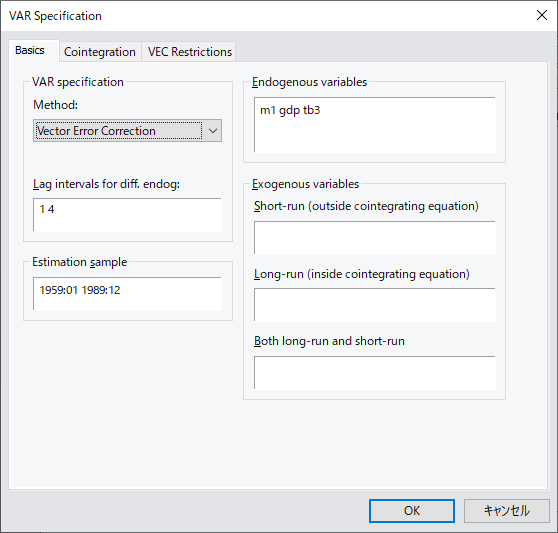Screen dimensions: 558x533
Task: Open the VEC Restrictions tab
Action: (x=189, y=52)
